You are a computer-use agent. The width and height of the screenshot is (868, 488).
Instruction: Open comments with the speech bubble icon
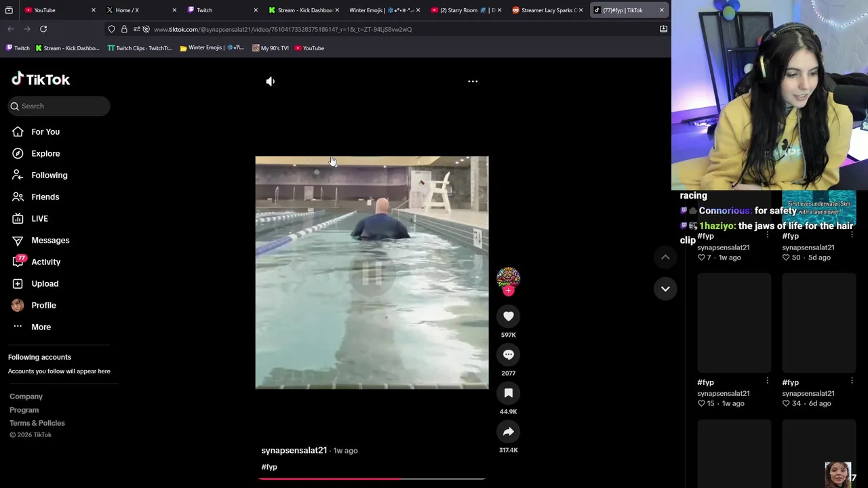(509, 354)
